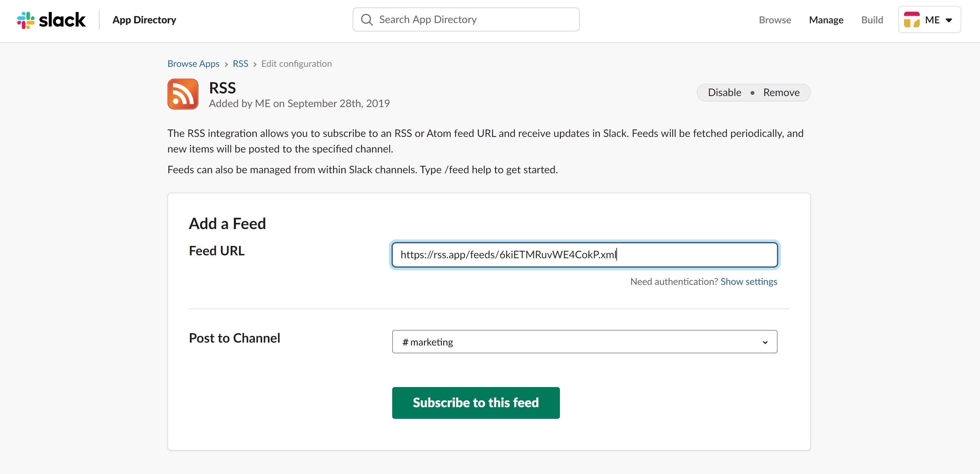Open the Browse menu item
The height and width of the screenshot is (474, 980).
775,20
